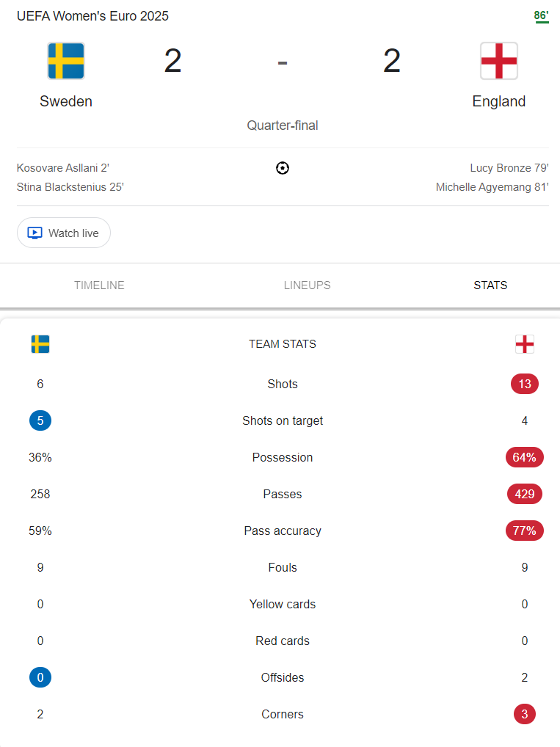Click England's red 13 shots badge
This screenshot has width=560, height=747.
point(525,384)
